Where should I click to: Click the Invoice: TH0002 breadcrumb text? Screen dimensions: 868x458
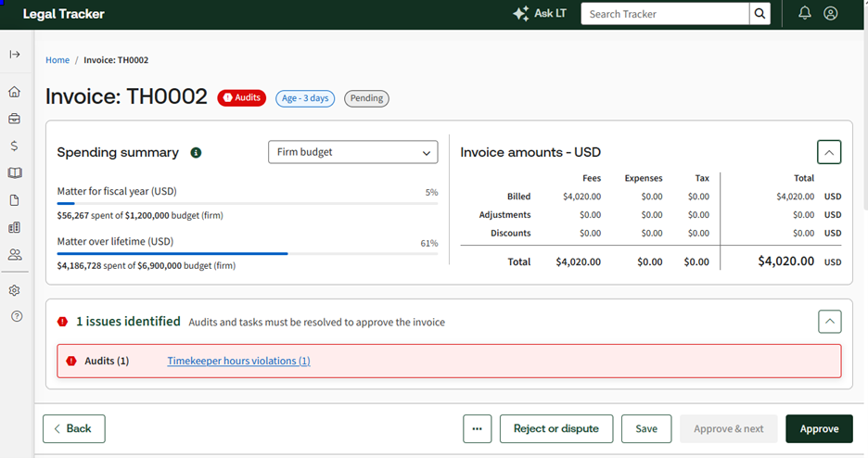click(x=116, y=59)
